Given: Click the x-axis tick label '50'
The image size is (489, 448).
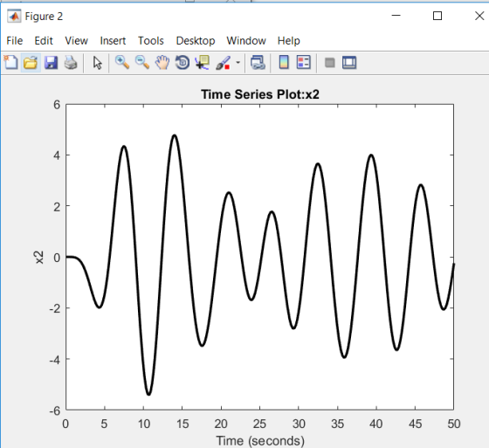Looking at the screenshot, I should [454, 424].
